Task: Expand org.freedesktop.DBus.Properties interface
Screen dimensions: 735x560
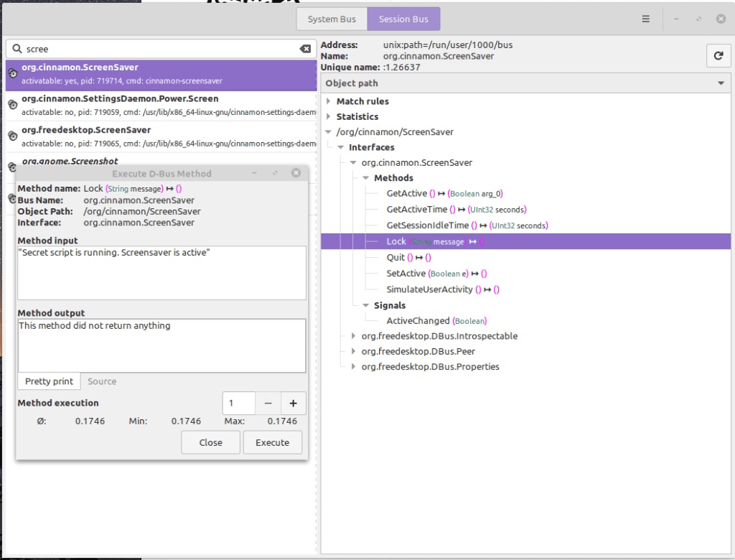Action: pos(353,367)
